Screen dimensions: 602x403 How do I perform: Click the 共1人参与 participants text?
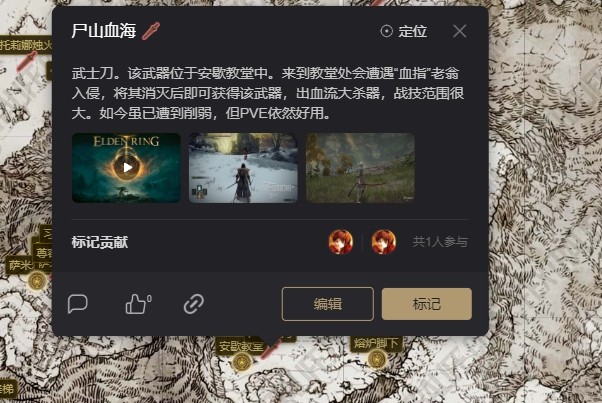click(440, 242)
